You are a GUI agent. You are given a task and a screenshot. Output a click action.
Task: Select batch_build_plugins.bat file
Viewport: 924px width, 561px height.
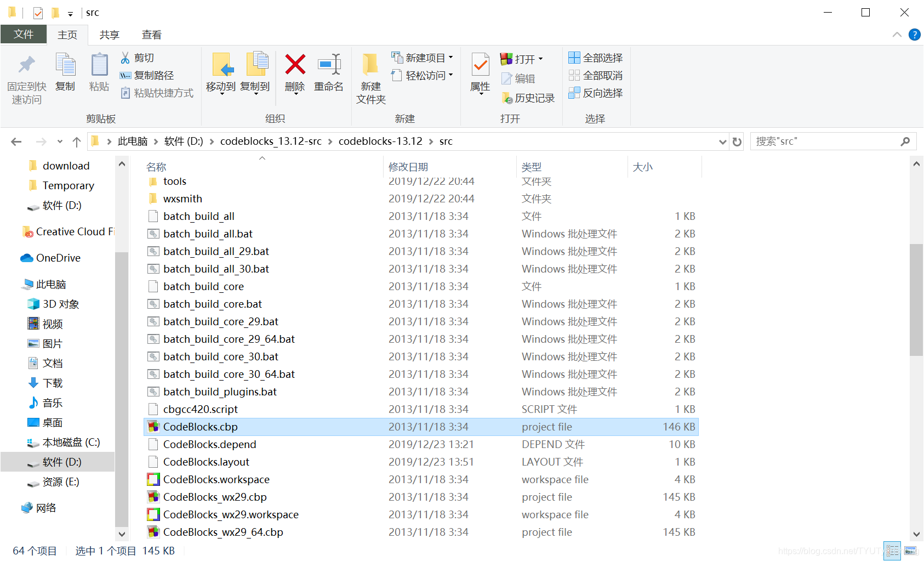(x=421, y=392)
